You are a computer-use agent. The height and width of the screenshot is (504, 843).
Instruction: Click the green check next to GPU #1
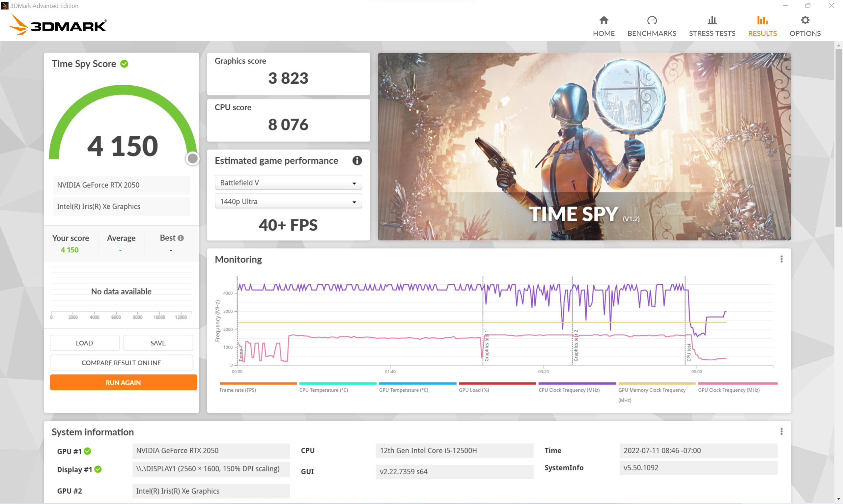click(x=88, y=451)
